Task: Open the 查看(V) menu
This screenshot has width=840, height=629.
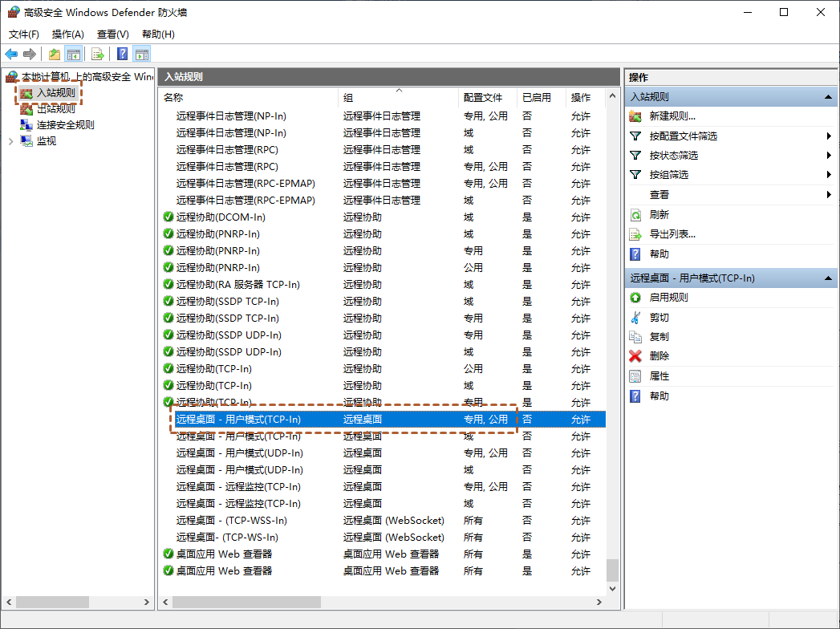Action: (x=112, y=34)
